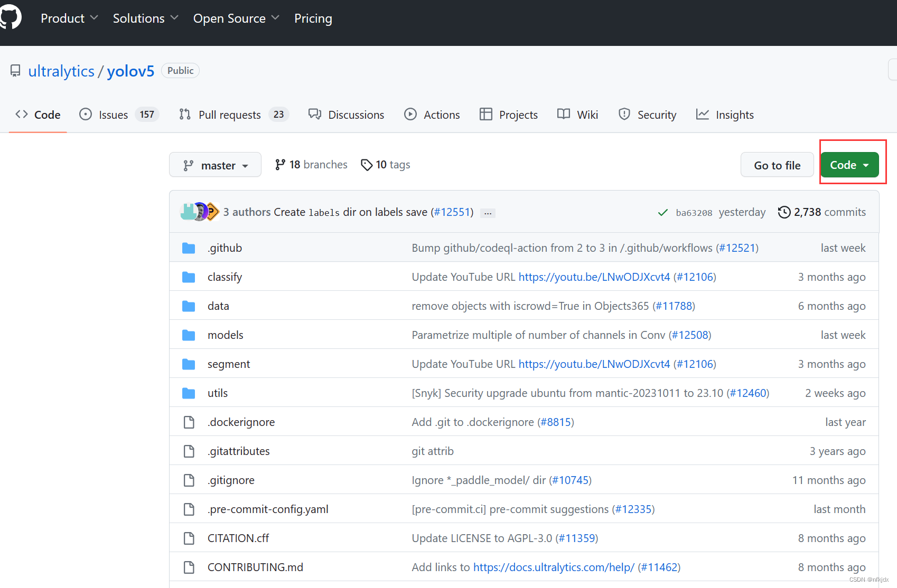View the Insights tab
The image size is (897, 588).
pos(725,115)
